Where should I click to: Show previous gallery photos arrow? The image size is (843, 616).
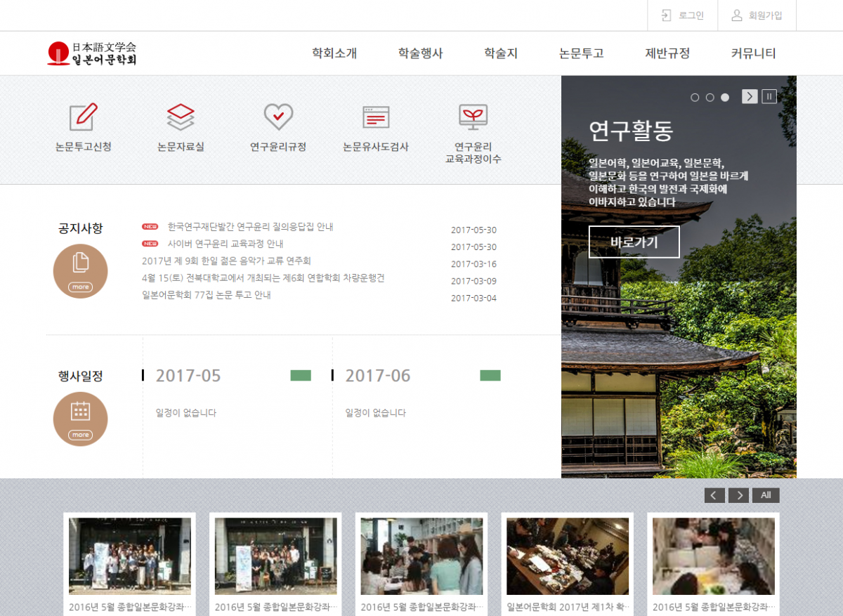(x=714, y=495)
